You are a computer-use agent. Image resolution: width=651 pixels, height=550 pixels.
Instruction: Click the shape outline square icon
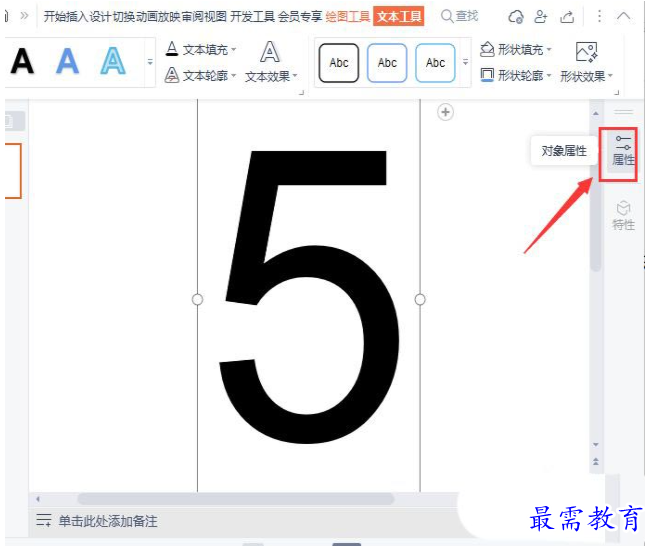click(487, 75)
